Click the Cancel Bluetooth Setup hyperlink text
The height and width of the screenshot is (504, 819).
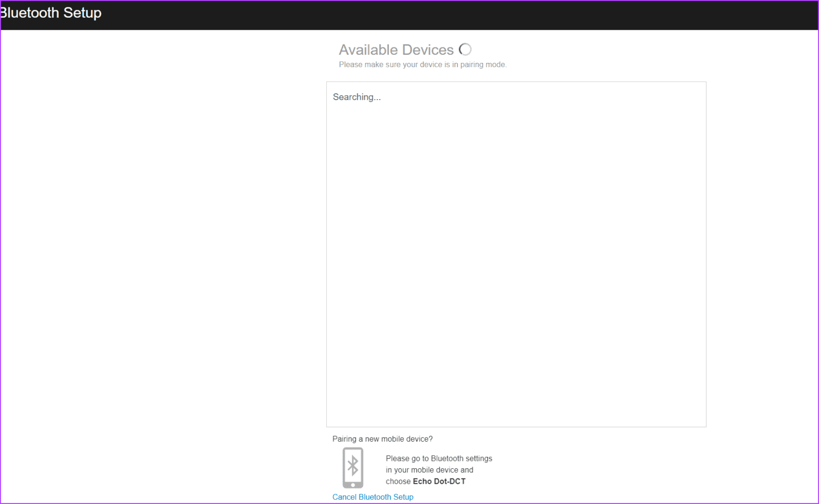(x=373, y=497)
